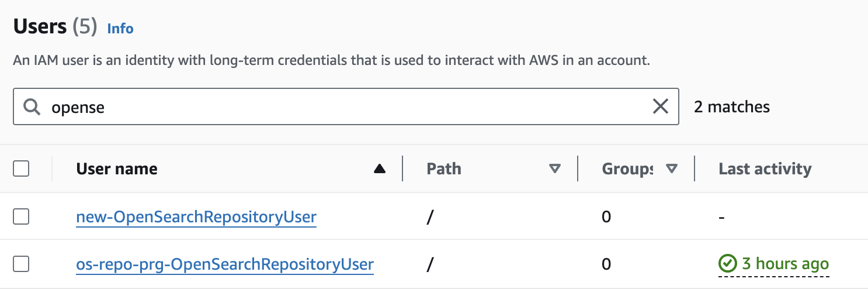The height and width of the screenshot is (289, 868).
Task: Click the green check icon by last activity
Action: click(x=727, y=264)
